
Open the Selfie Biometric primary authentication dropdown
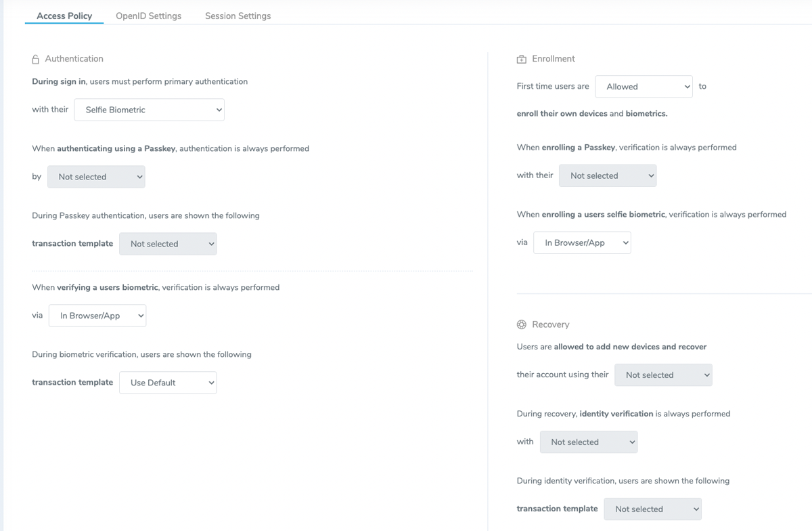[149, 109]
